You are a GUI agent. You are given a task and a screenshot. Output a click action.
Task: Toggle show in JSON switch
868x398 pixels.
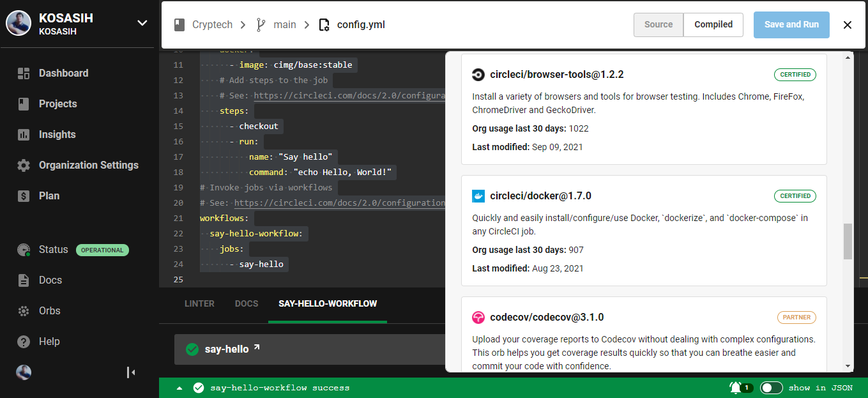pos(772,388)
